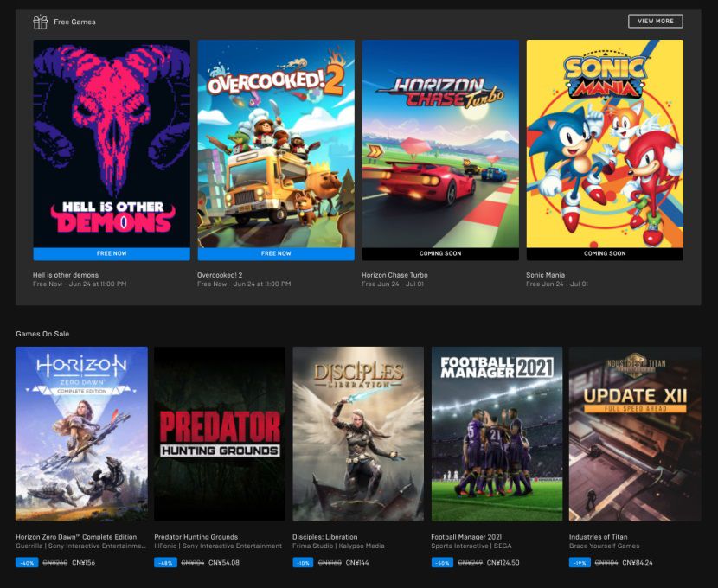Click the struck-through original price for Disciples: Liberation
Screen dimensions: 718x588
tap(330, 563)
